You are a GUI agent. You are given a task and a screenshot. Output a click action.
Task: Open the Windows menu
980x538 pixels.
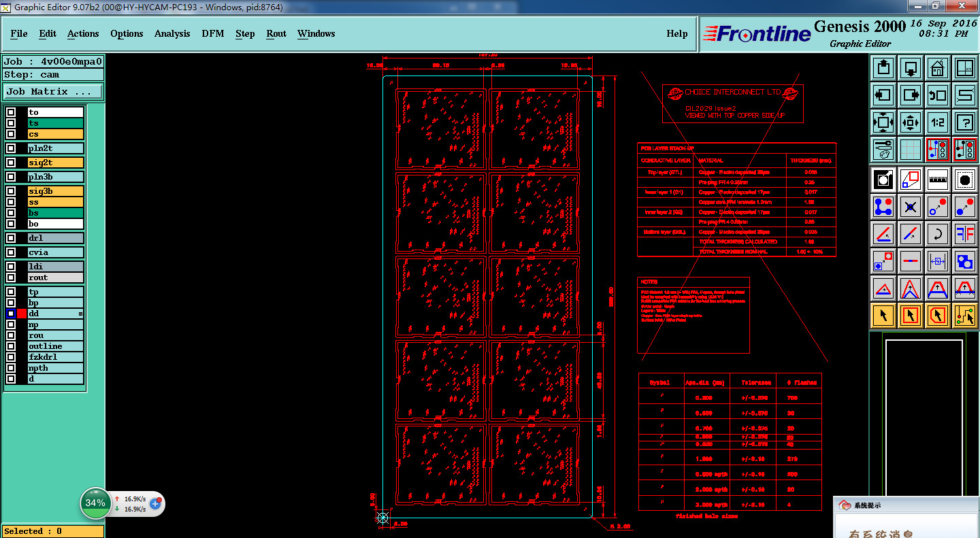tap(316, 33)
